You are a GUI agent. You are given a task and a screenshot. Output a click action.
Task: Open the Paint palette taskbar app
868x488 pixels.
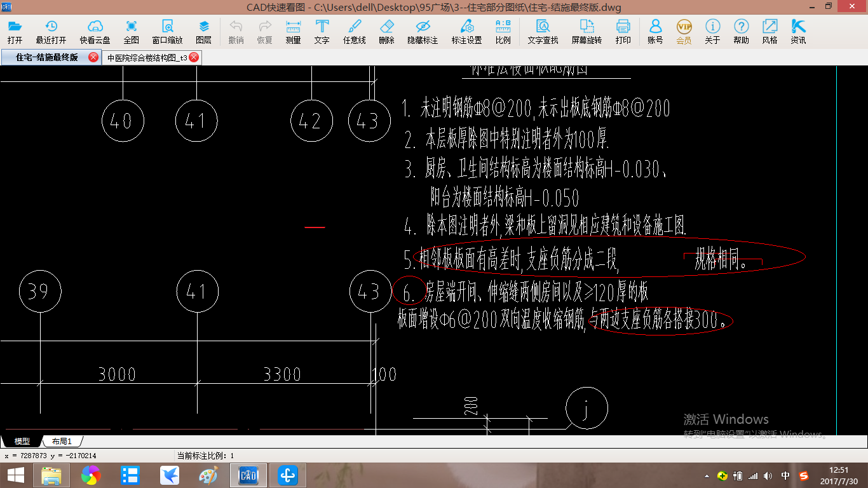pos(208,475)
